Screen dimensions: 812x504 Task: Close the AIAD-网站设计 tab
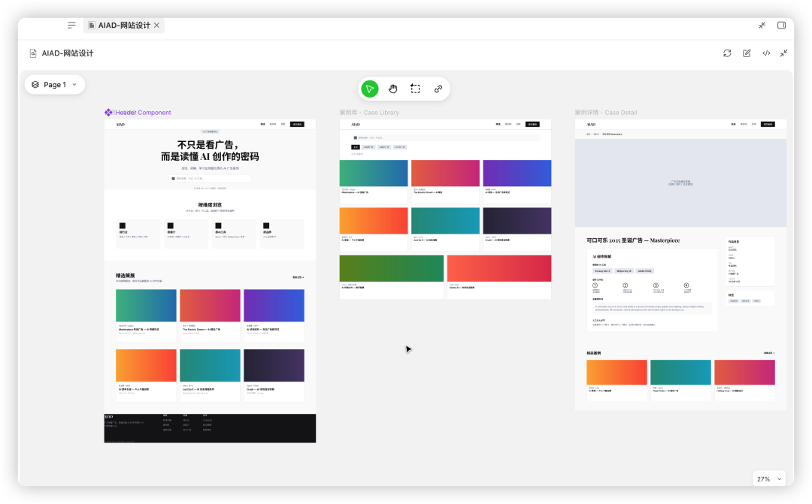[156, 26]
